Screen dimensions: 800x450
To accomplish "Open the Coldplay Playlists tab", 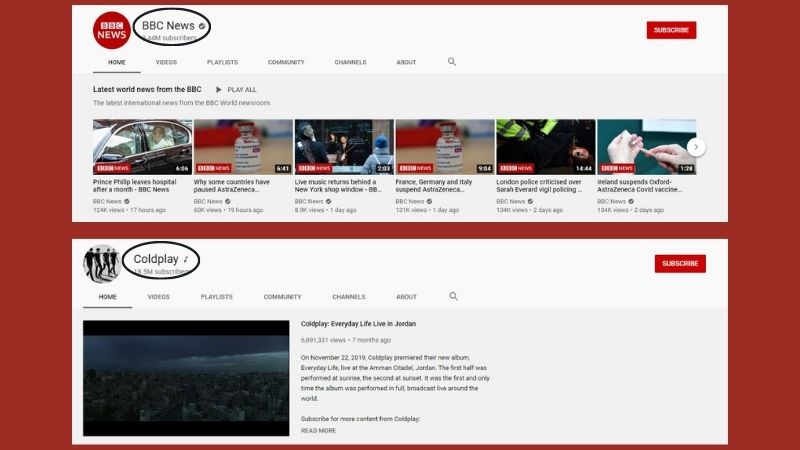I will point(216,296).
